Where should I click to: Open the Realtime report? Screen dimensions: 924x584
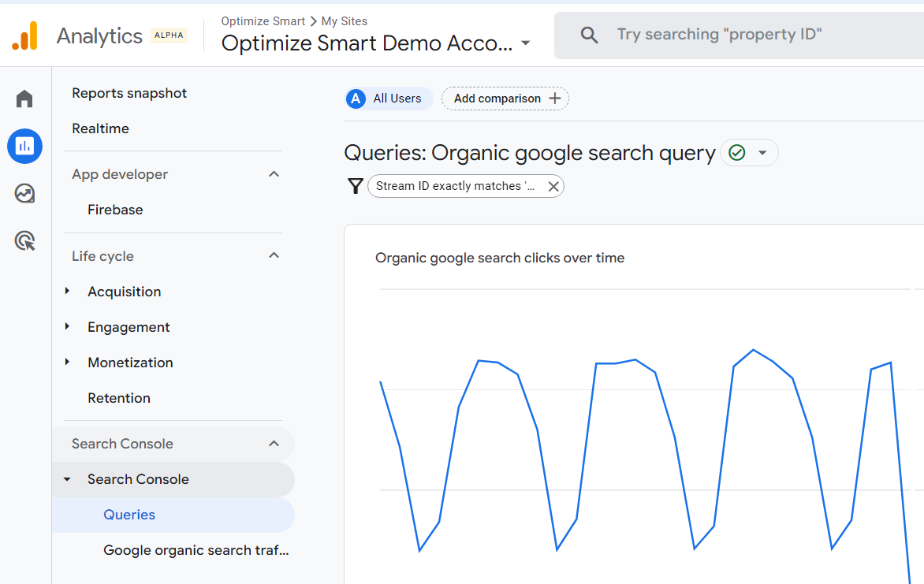tap(100, 128)
